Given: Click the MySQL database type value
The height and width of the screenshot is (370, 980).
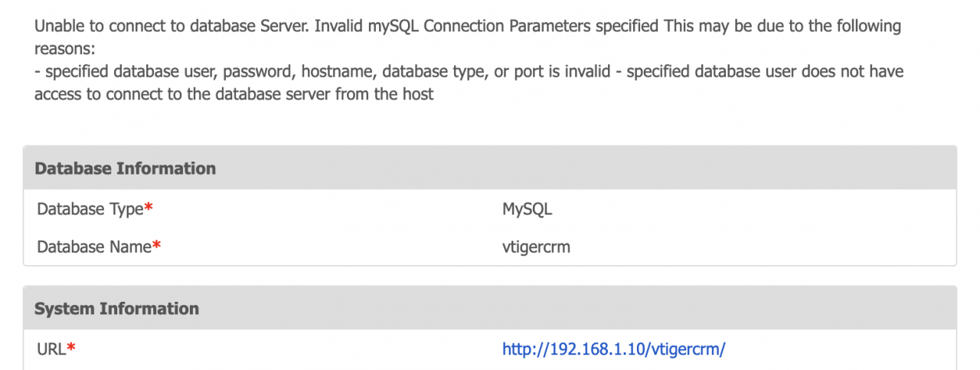Looking at the screenshot, I should 528,209.
